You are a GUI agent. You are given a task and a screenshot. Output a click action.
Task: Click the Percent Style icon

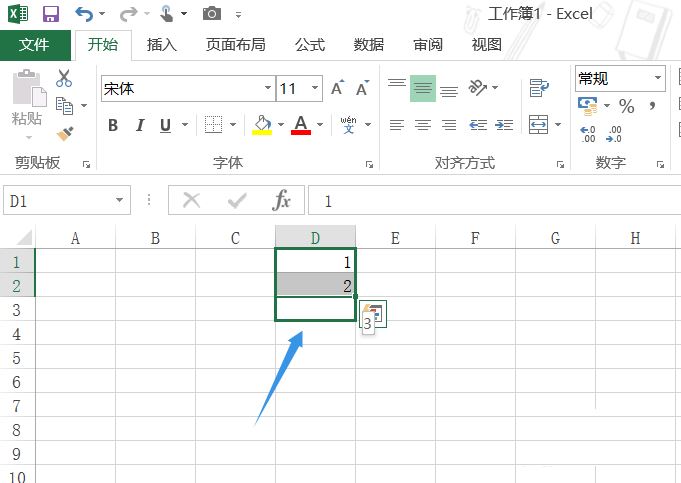coord(626,106)
